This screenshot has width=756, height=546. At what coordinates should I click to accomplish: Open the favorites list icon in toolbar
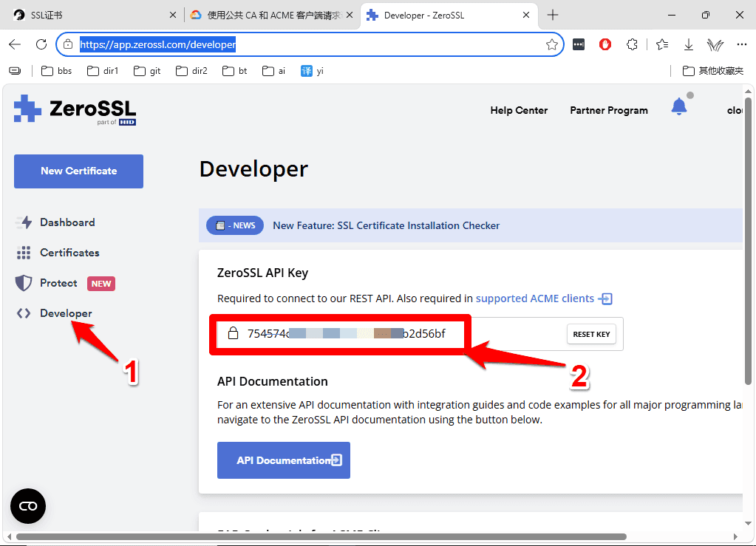[662, 45]
